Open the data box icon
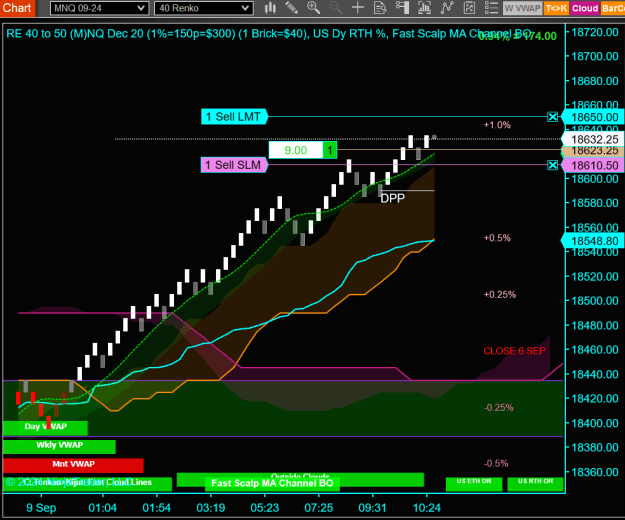Screen dimensions: 625x520 pyautogui.click(x=380, y=8)
